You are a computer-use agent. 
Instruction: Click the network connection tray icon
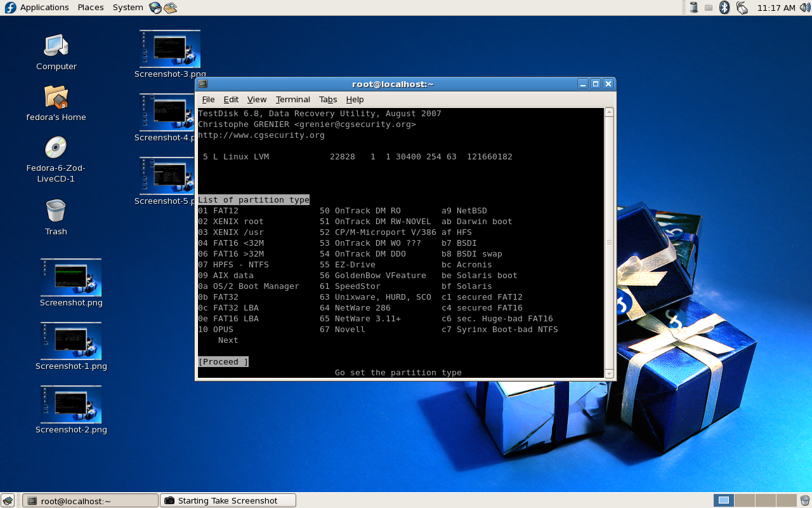[x=742, y=8]
